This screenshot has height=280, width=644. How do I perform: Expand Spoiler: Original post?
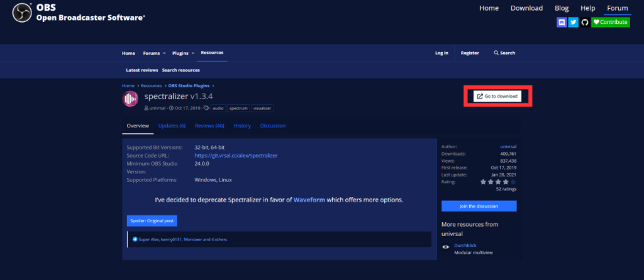point(152,220)
